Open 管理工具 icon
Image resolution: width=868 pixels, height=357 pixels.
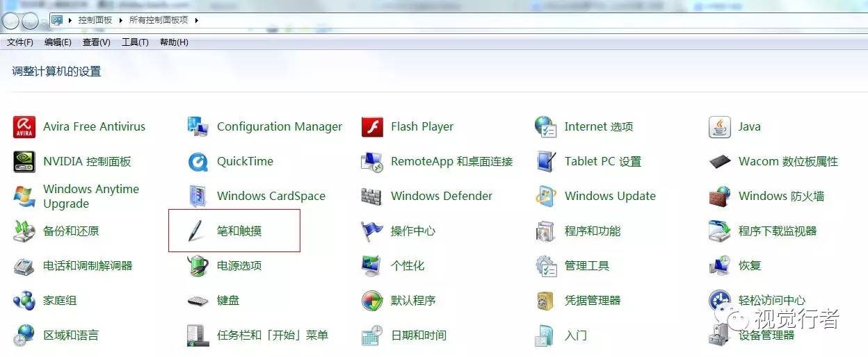point(545,265)
